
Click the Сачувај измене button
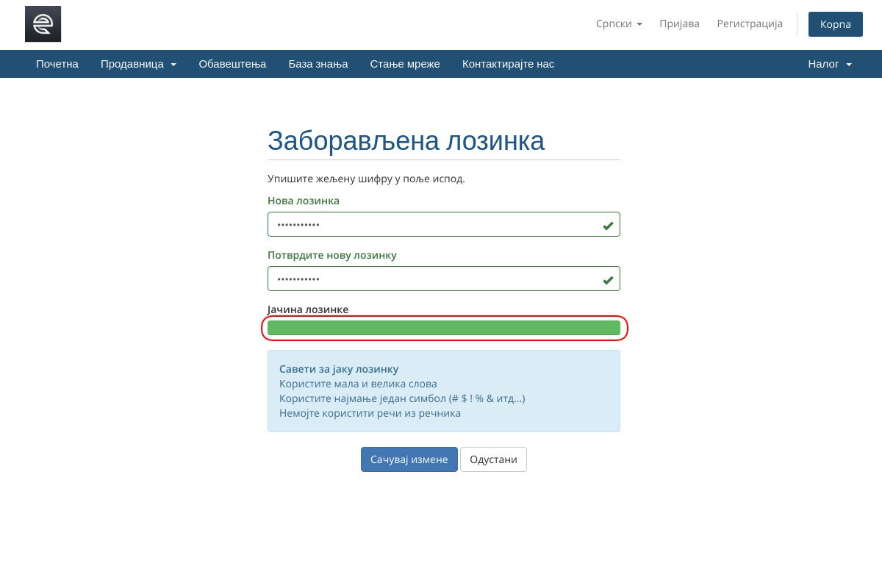(x=409, y=459)
